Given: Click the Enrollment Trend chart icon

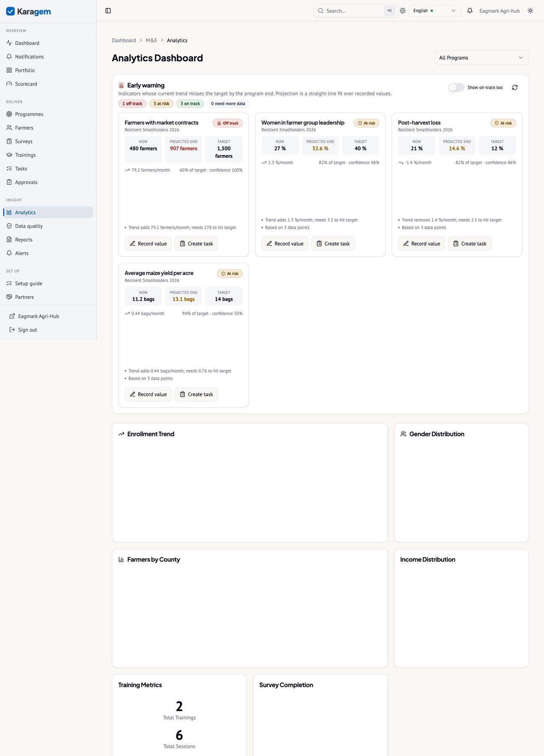Looking at the screenshot, I should click(121, 434).
